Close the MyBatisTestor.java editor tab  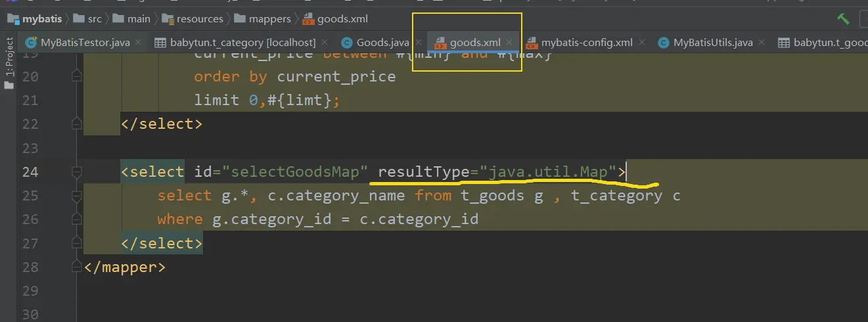139,43
